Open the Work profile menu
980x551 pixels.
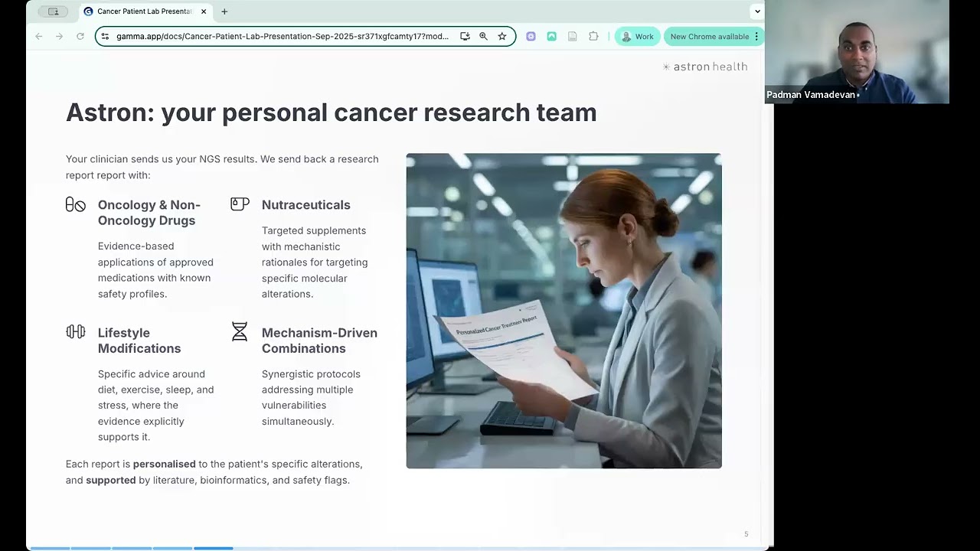(x=637, y=36)
